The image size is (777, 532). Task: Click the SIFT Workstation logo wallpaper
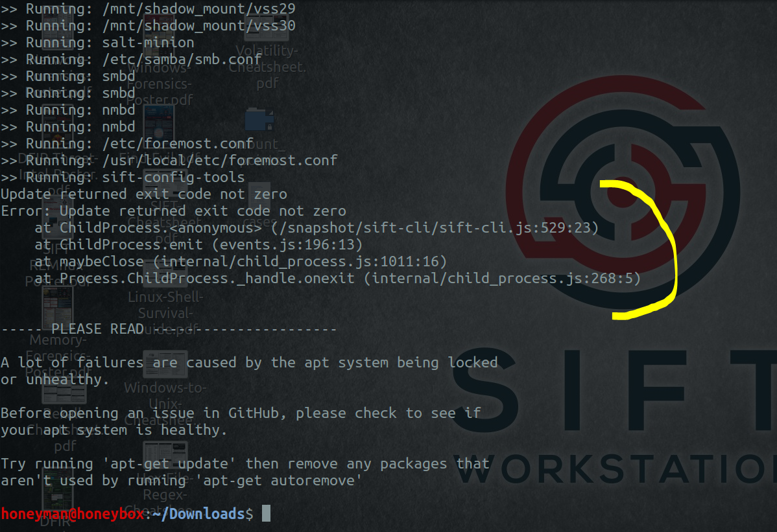(626, 188)
